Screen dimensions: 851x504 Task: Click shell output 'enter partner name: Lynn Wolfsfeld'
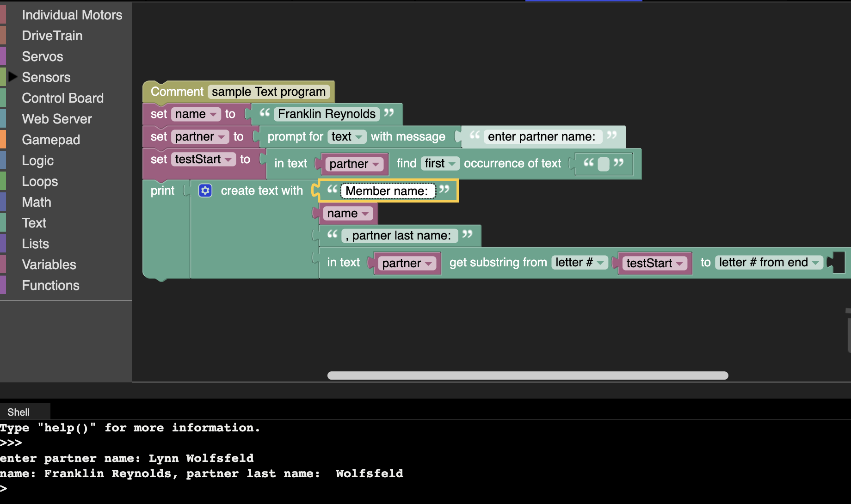coord(127,458)
